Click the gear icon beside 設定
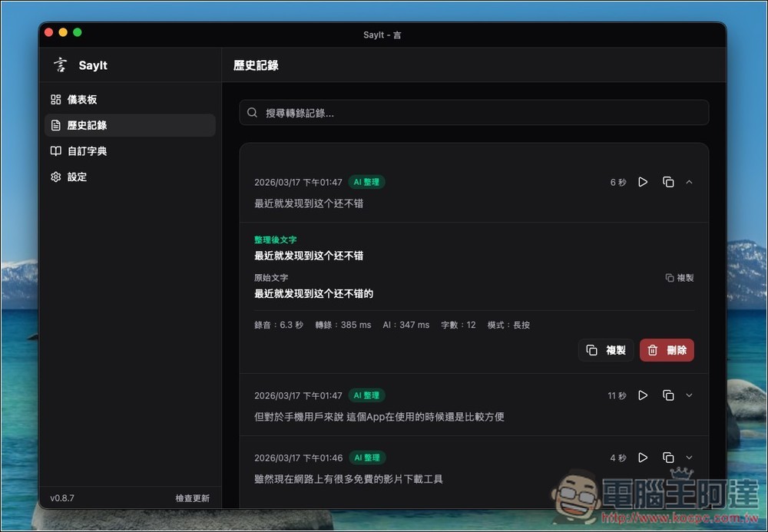 click(x=55, y=177)
